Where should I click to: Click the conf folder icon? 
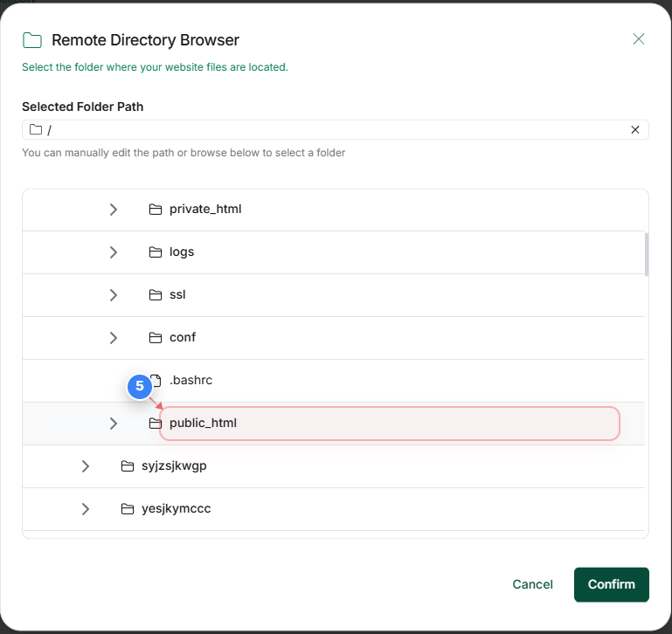tap(156, 338)
